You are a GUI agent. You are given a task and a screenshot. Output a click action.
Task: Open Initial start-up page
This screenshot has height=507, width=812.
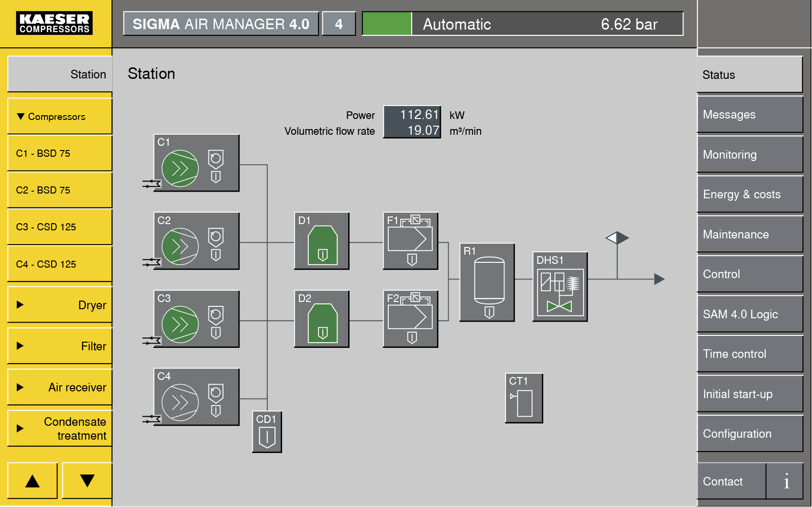(750, 394)
